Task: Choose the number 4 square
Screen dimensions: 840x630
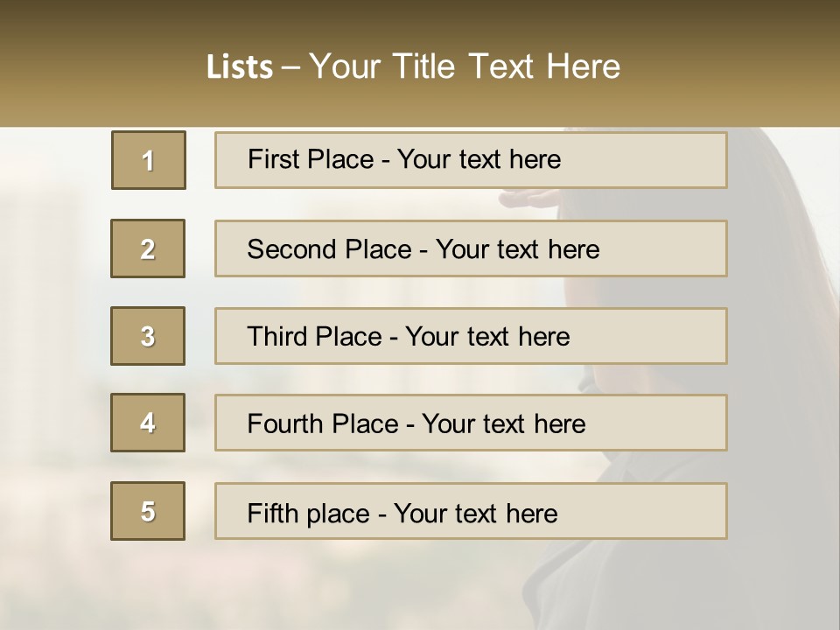Action: tap(148, 423)
